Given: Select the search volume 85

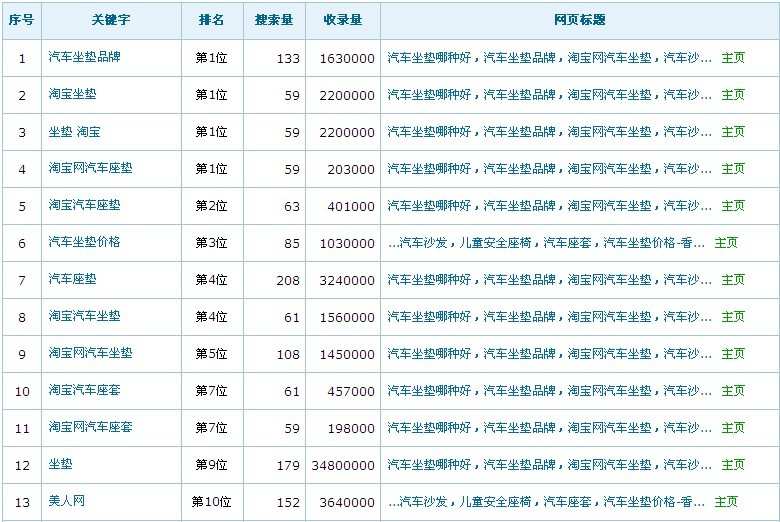Looking at the screenshot, I should (292, 244).
